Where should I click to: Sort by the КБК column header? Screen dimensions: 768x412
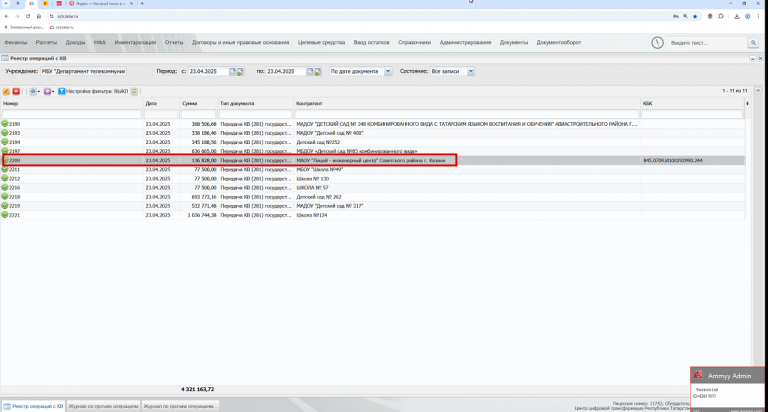click(647, 103)
